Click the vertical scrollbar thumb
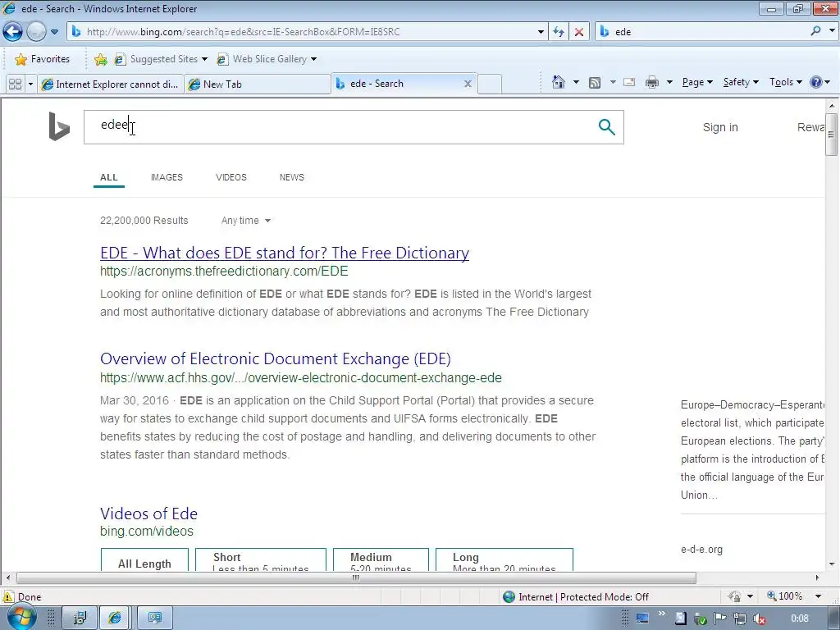The height and width of the screenshot is (630, 840). click(832, 135)
